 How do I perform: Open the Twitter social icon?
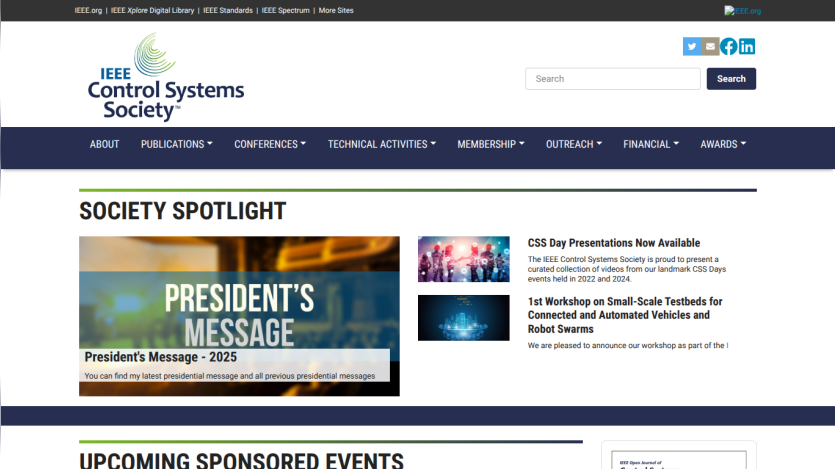(692, 46)
